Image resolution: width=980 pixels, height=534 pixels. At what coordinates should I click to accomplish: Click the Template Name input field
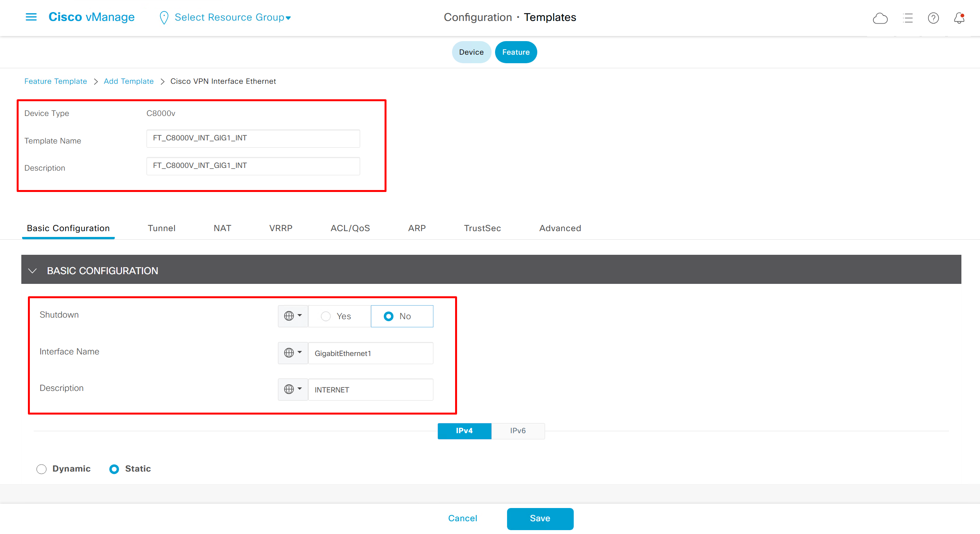coord(253,138)
